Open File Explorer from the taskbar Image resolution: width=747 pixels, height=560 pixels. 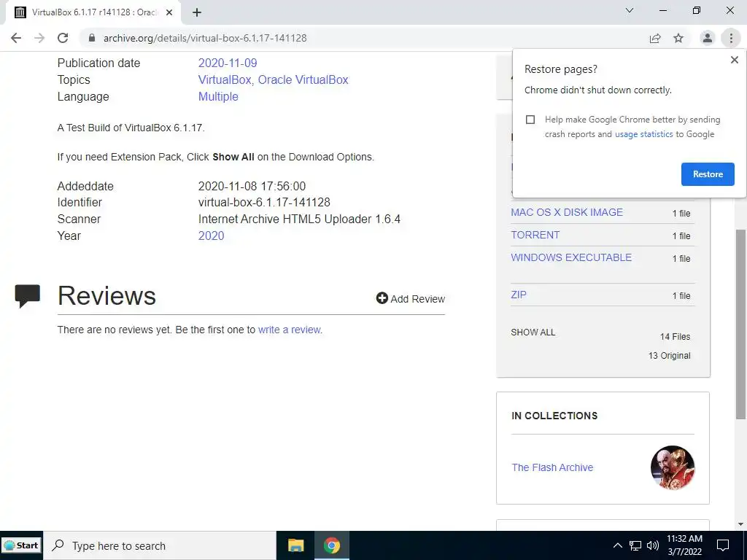click(x=296, y=545)
